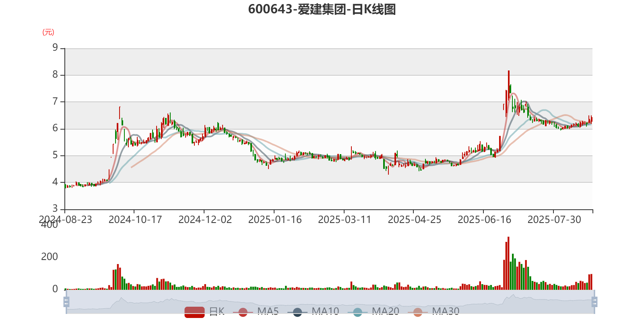The image size is (644, 322).
Task: Click the 2024-12-02 date axis label
Action: [205, 220]
